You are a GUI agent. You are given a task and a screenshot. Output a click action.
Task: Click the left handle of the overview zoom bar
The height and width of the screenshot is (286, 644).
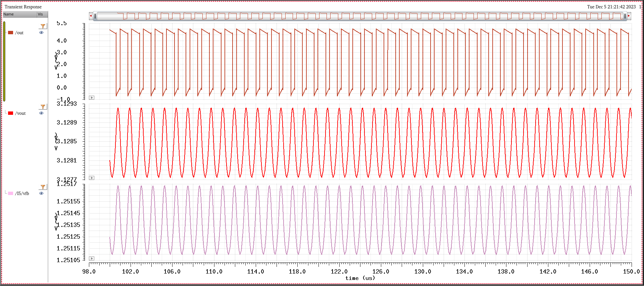click(x=95, y=16)
